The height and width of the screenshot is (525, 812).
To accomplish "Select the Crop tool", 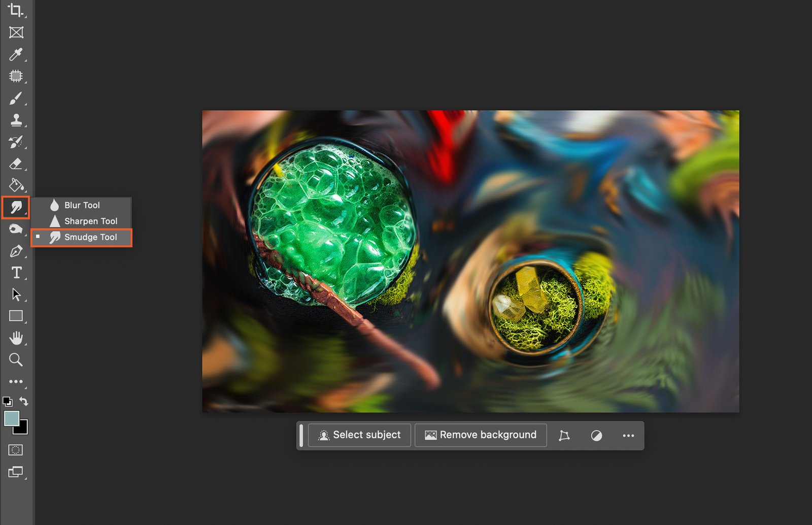I will [x=16, y=11].
